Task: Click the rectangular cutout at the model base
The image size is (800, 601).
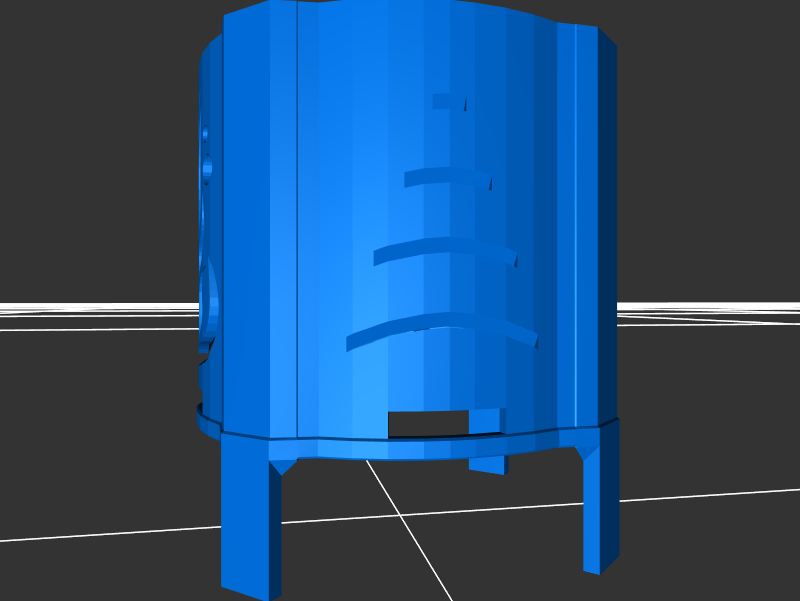Action: [x=427, y=423]
